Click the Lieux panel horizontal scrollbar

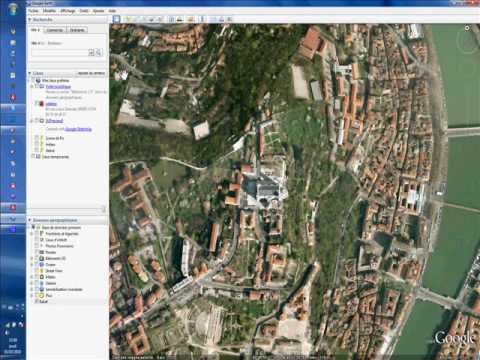[x=67, y=209]
